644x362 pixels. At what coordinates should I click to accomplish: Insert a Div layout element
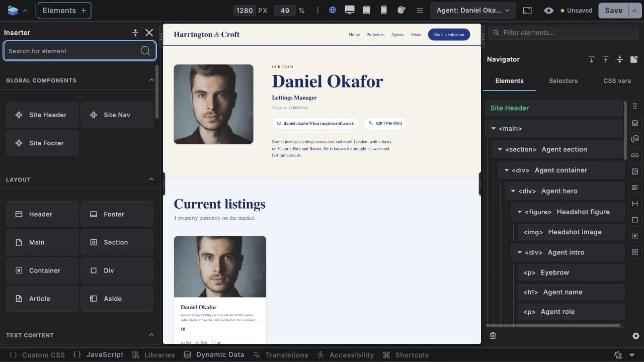[x=117, y=270]
